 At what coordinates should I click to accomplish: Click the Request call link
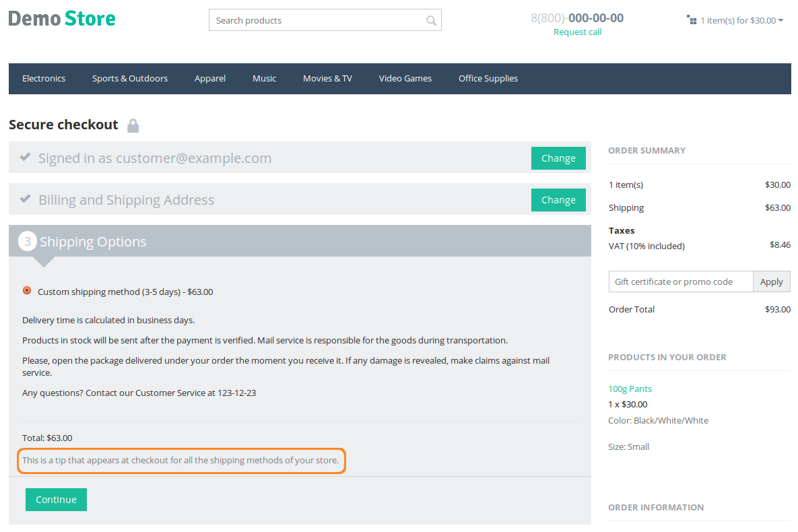point(578,32)
